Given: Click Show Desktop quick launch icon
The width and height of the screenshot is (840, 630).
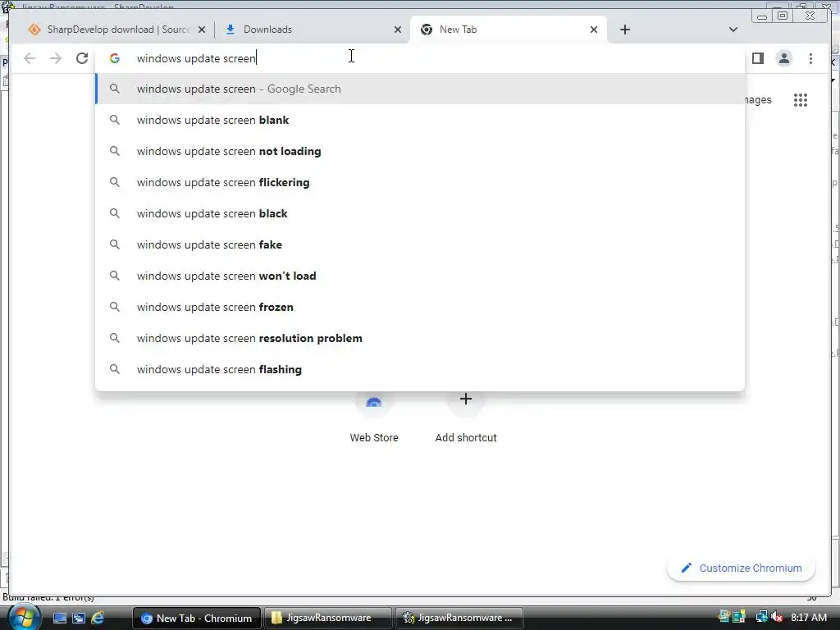Looking at the screenshot, I should [x=59, y=618].
